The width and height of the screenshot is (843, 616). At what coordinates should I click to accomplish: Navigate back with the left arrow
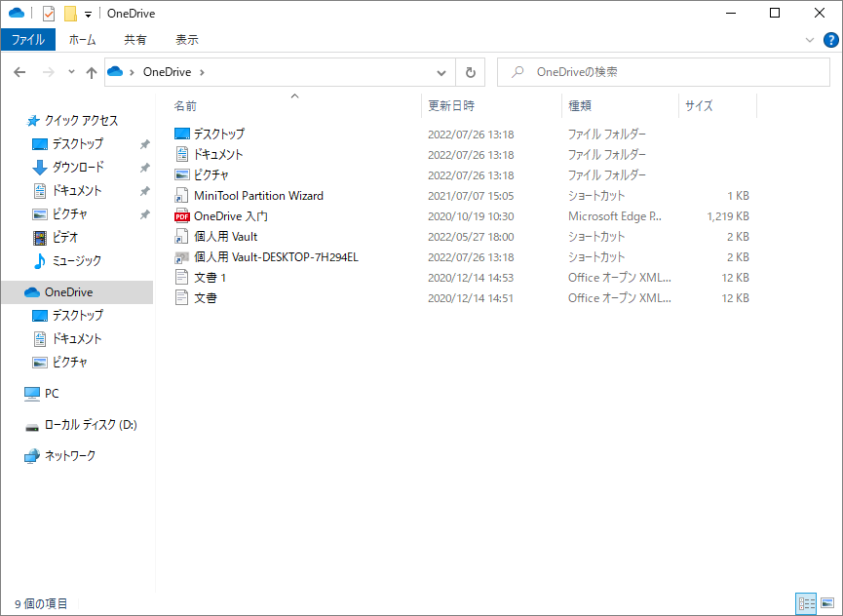coord(19,72)
